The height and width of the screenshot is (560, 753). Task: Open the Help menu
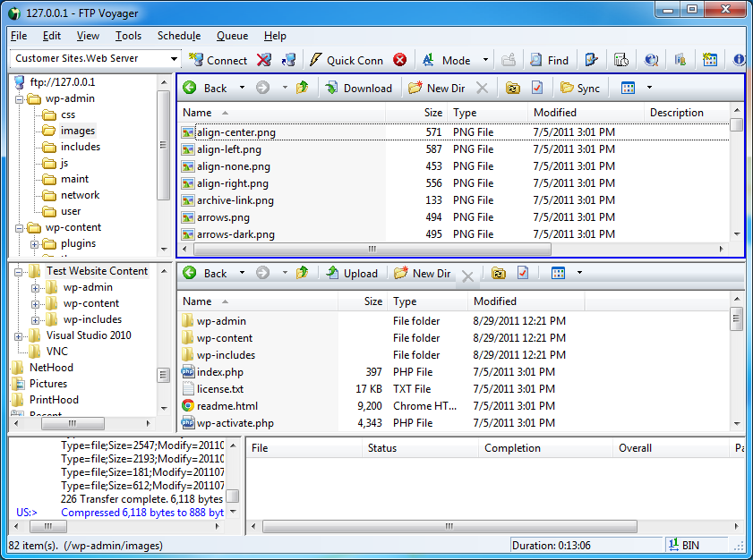click(x=275, y=36)
